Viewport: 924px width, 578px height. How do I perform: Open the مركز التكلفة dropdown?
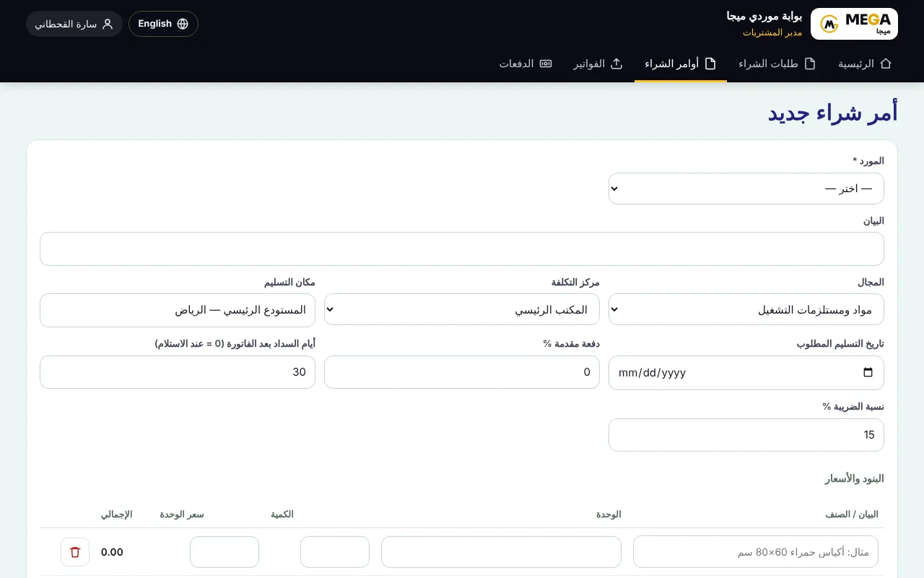462,309
